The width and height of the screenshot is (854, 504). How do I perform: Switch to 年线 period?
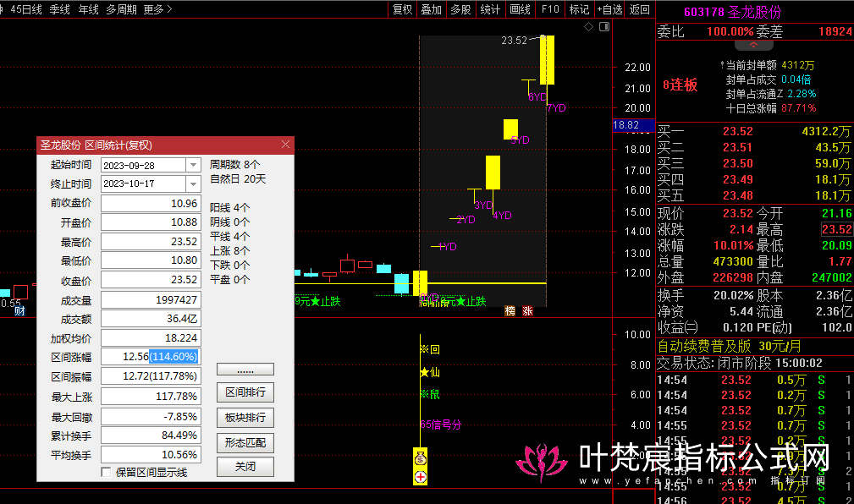pos(88,9)
